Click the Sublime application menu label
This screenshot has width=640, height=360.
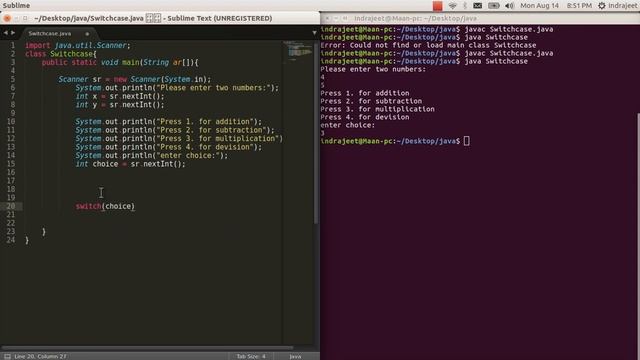pos(16,6)
